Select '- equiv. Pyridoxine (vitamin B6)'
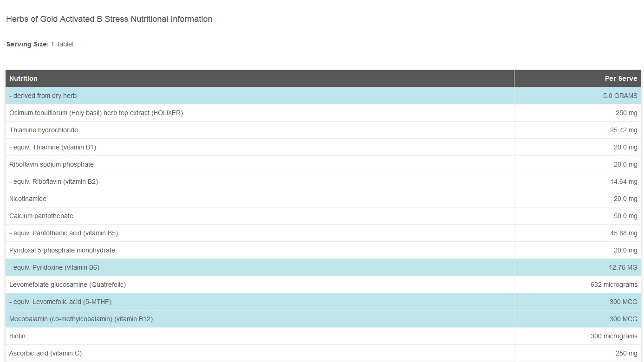 (x=54, y=267)
